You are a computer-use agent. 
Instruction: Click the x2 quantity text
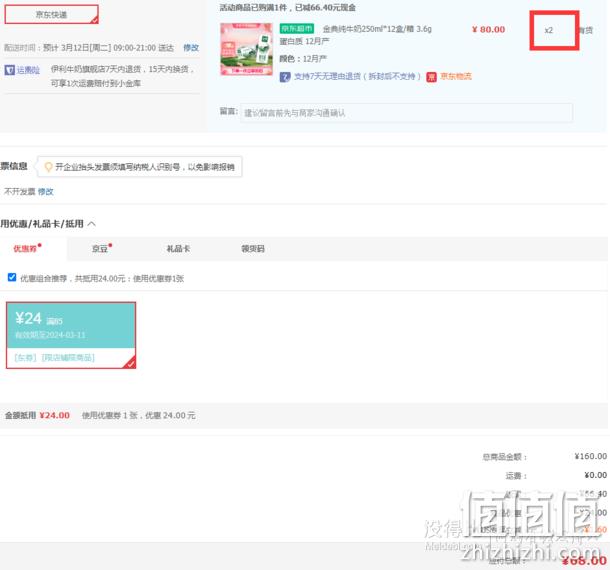[x=549, y=30]
